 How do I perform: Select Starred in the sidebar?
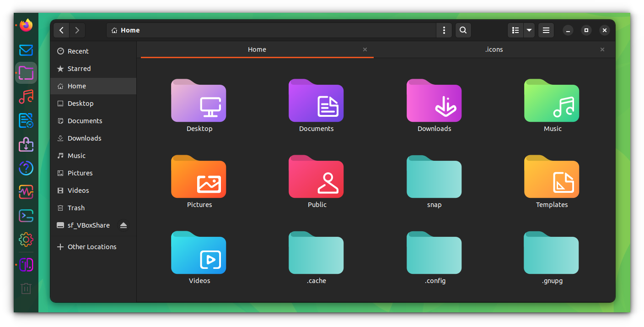(79, 68)
